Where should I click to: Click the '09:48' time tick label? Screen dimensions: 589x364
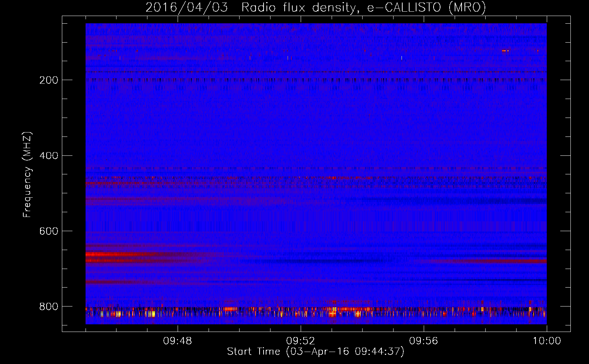tap(177, 341)
